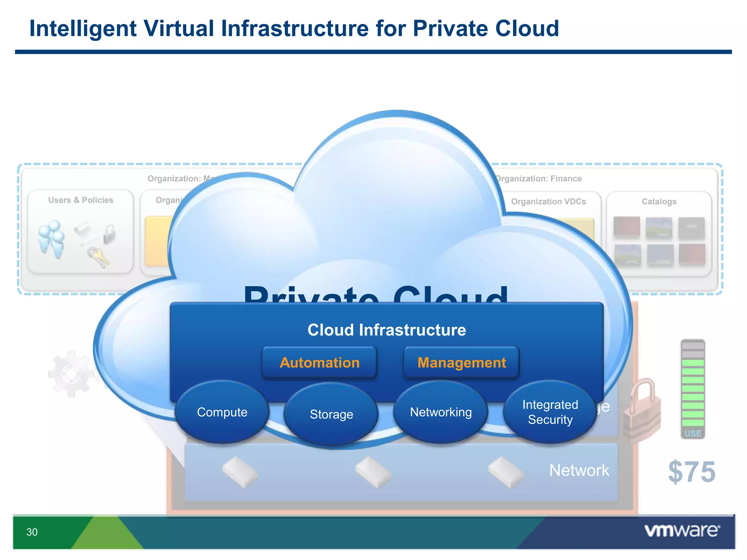Click the slide title text
The height and width of the screenshot is (560, 747).
click(294, 28)
